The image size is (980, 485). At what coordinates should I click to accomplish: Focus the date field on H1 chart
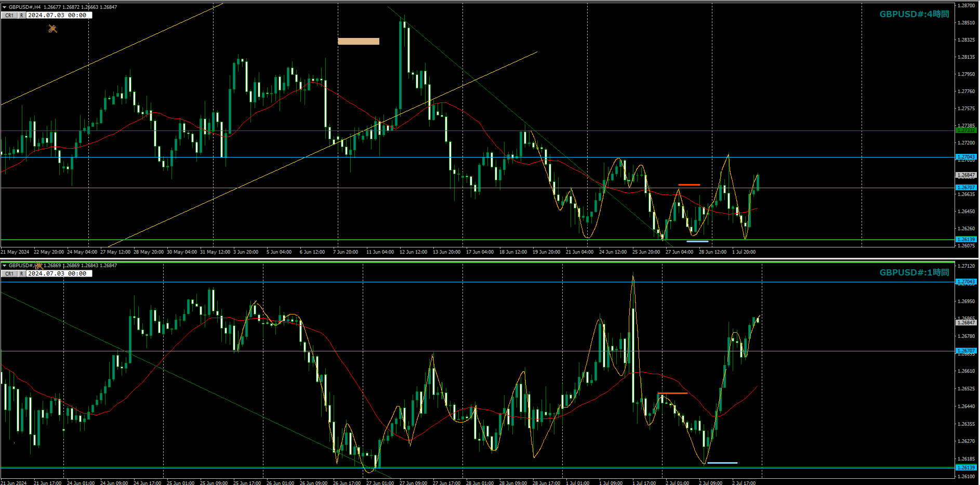[x=59, y=274]
